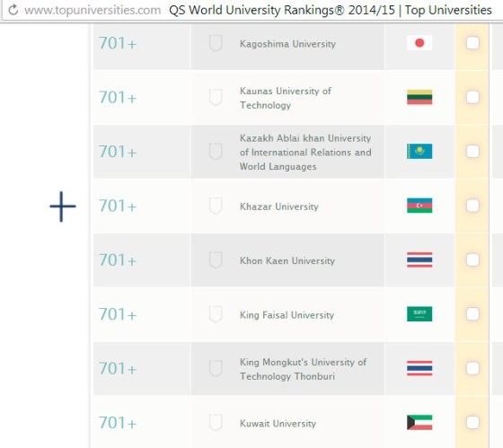Click the browser reload icon
Viewport: 503px width, 448px height.
(x=13, y=10)
